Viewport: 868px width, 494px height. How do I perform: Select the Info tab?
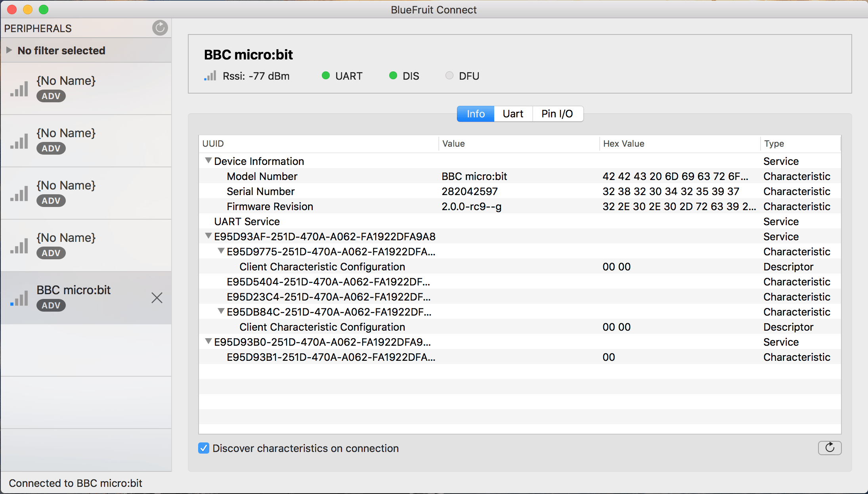(476, 114)
